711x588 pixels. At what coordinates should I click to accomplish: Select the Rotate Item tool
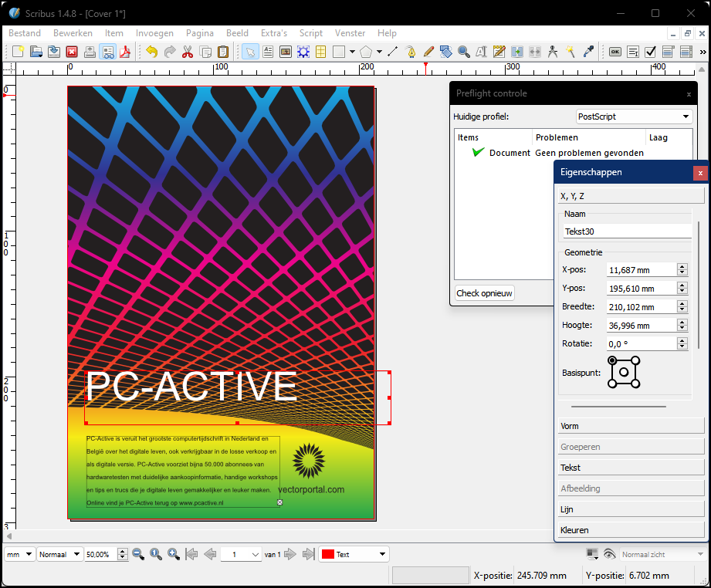click(x=446, y=52)
